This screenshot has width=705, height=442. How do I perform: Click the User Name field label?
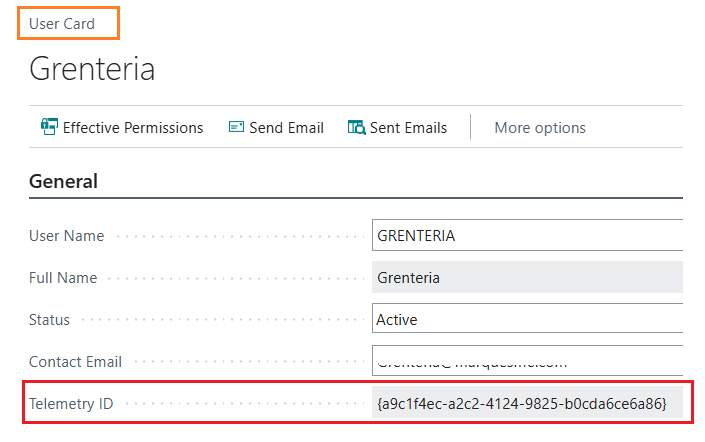point(67,236)
